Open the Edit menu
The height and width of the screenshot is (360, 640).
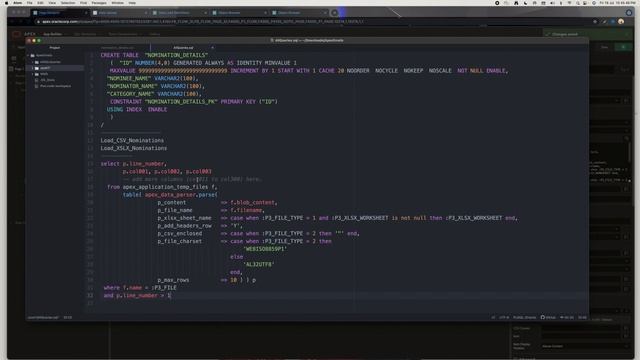point(40,3)
